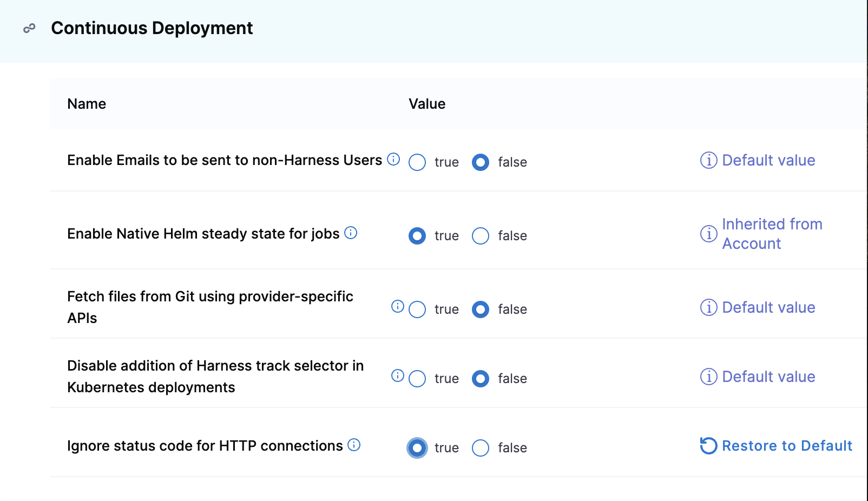This screenshot has height=501, width=868.
Task: Click Inherited from Account on Native Helm row
Action: pyautogui.click(x=772, y=234)
